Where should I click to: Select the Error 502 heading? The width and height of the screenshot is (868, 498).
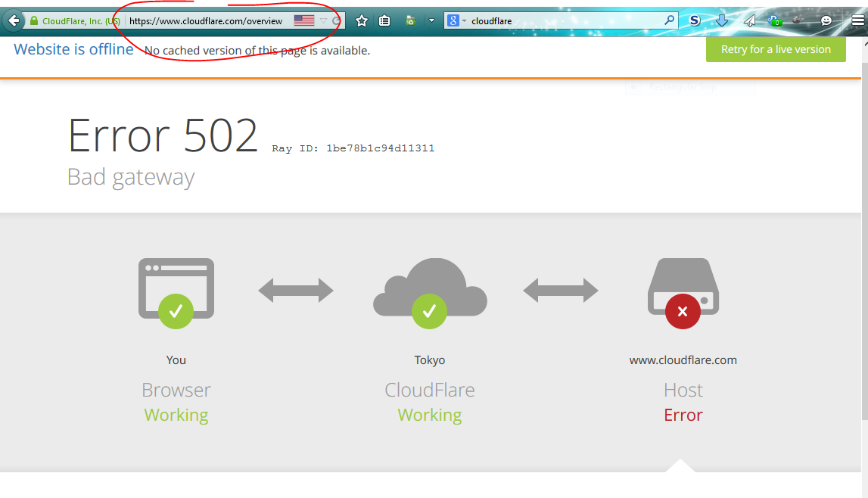163,135
